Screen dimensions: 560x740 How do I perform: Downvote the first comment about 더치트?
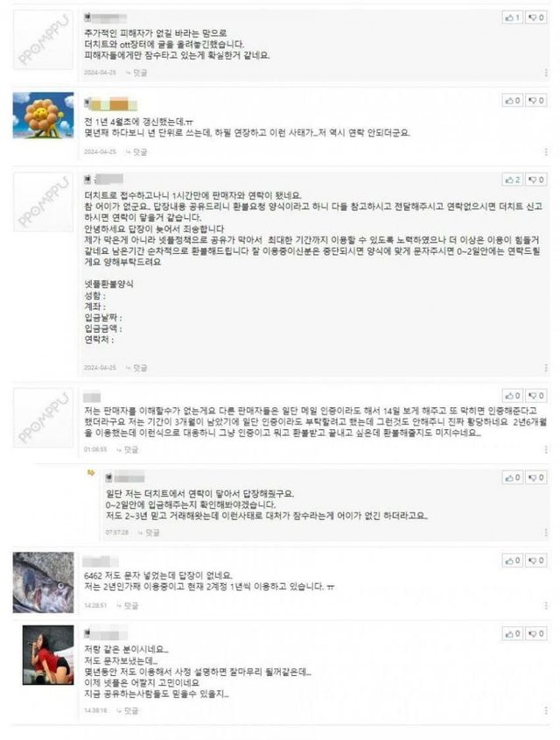(536, 18)
